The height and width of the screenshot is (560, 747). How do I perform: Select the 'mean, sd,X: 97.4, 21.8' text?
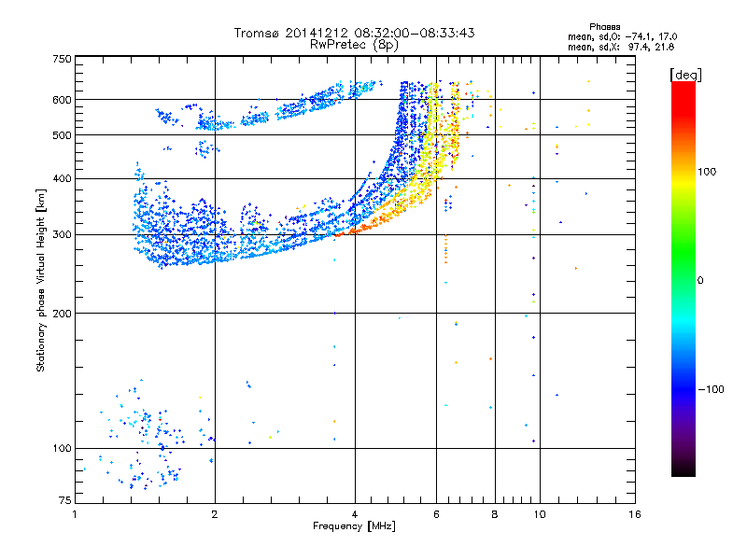pos(621,47)
